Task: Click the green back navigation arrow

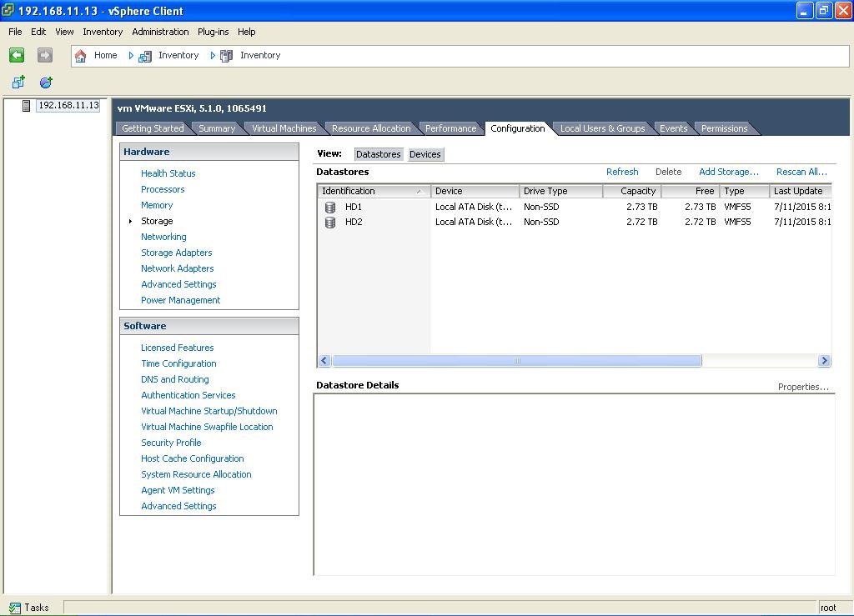Action: [17, 55]
